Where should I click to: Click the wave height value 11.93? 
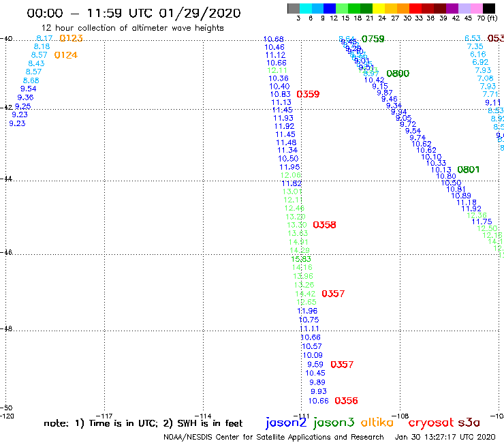point(283,118)
